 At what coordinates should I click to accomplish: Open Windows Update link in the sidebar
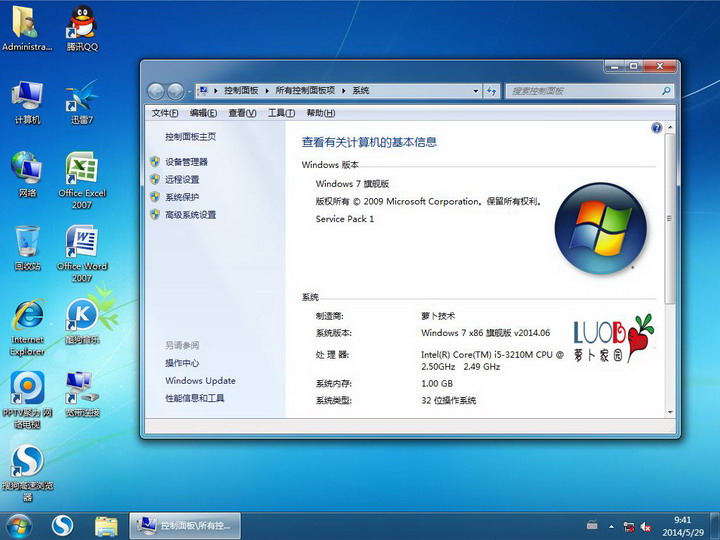click(x=200, y=381)
